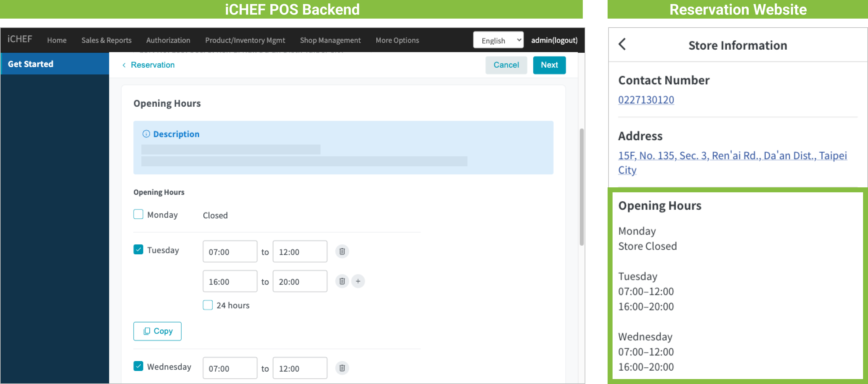Click the back chevron beside Reservation
The height and width of the screenshot is (384, 868).
coord(124,65)
